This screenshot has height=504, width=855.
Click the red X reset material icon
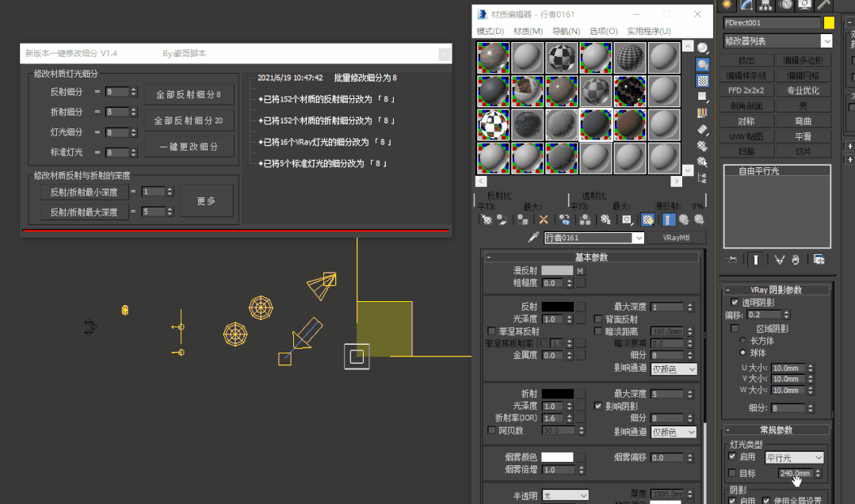click(x=544, y=220)
